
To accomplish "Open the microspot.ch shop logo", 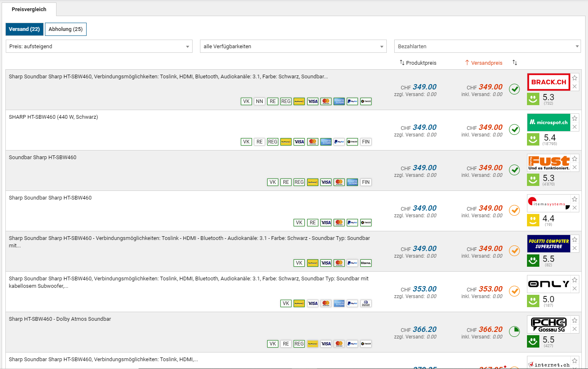I will (x=548, y=122).
